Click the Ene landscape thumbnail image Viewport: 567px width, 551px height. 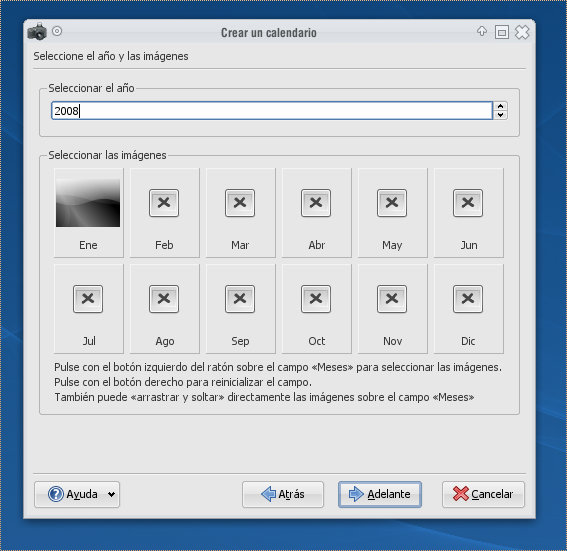[88, 203]
